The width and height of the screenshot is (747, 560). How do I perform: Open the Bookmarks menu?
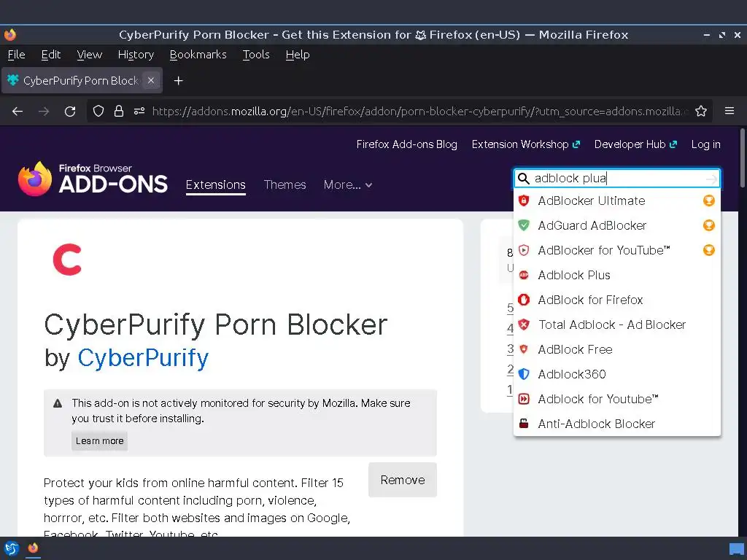pyautogui.click(x=198, y=55)
